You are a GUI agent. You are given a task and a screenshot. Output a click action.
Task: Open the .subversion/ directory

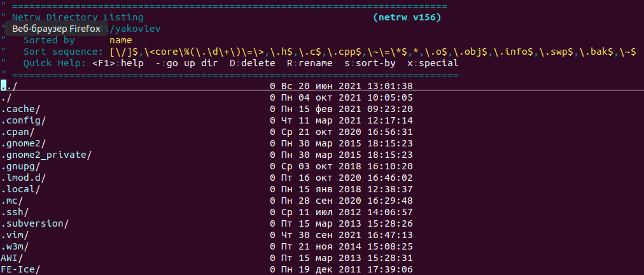click(34, 223)
